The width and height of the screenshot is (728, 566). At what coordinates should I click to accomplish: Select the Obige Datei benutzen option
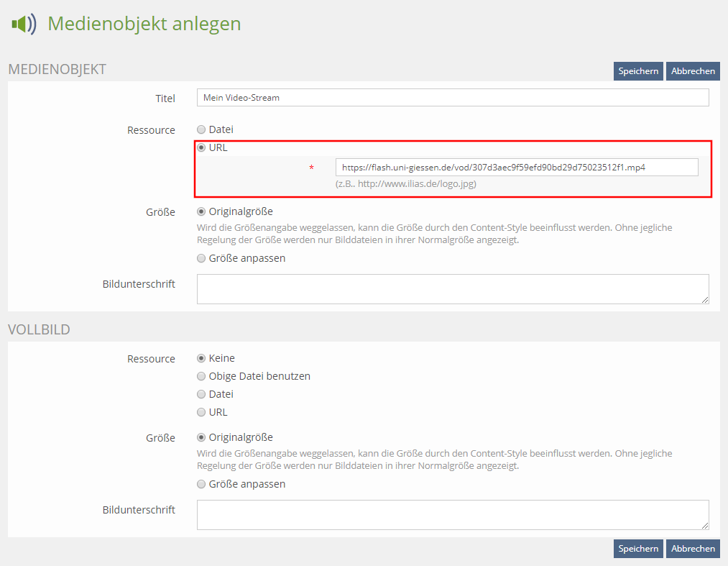tap(202, 376)
